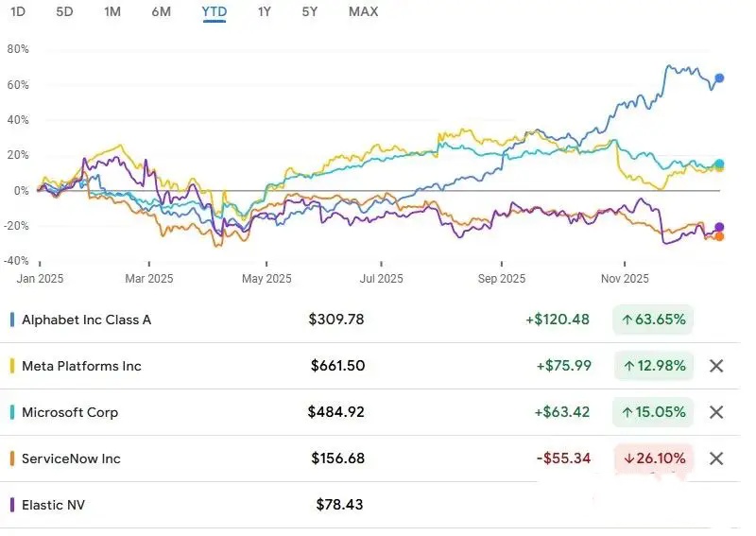Click the ServiceNow orange end-point dot

click(719, 236)
